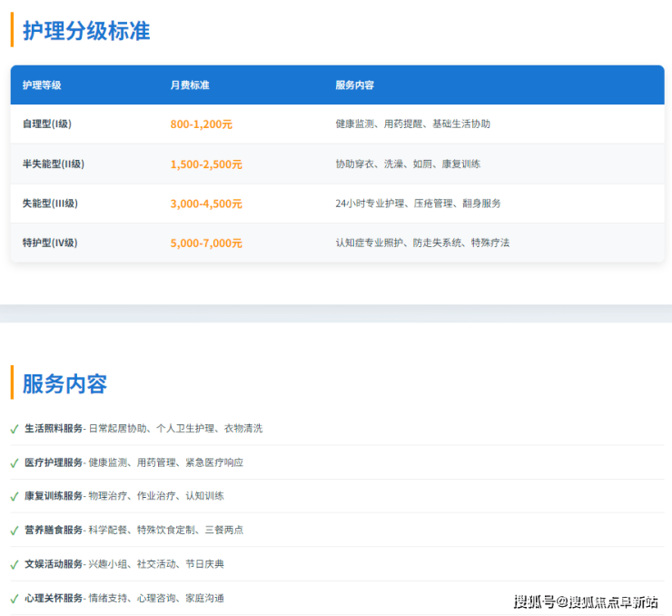Click the 800-1,200元 price
Image resolution: width=672 pixels, height=616 pixels.
tap(201, 124)
